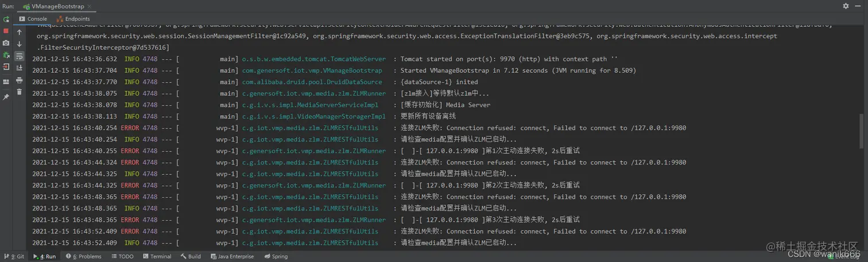Click the DruidDataSource logger name
This screenshot has width=868, height=262.
coord(312,82)
